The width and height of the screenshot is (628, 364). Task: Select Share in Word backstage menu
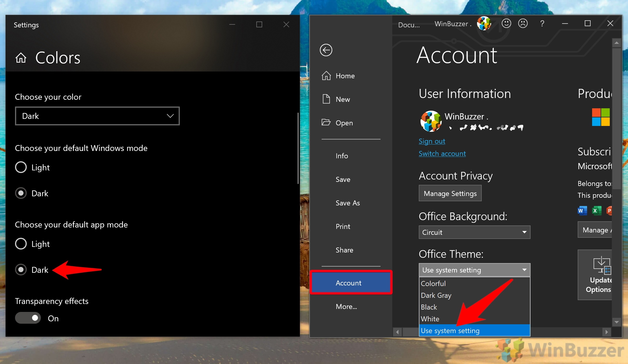[351, 250]
